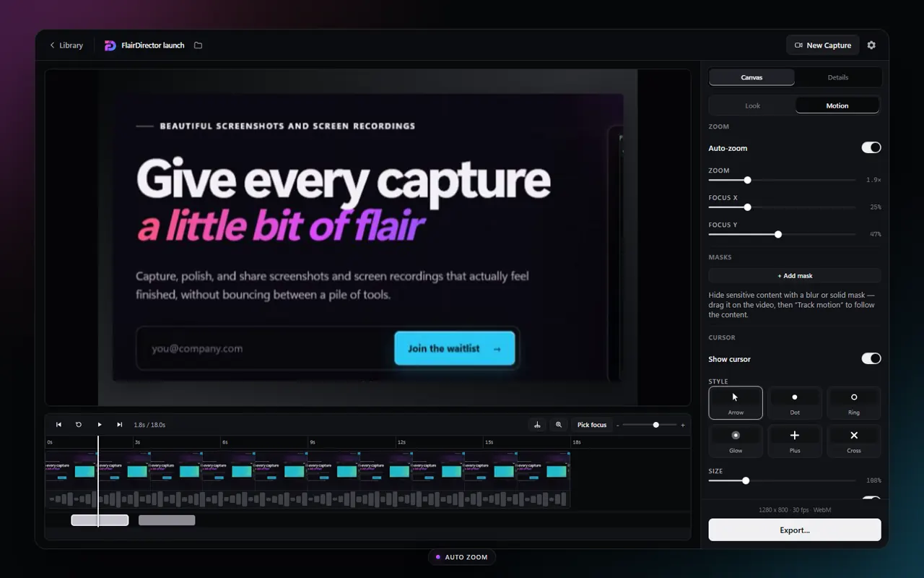Adjust the Focus X slider
Image resolution: width=924 pixels, height=578 pixels.
pyautogui.click(x=782, y=207)
